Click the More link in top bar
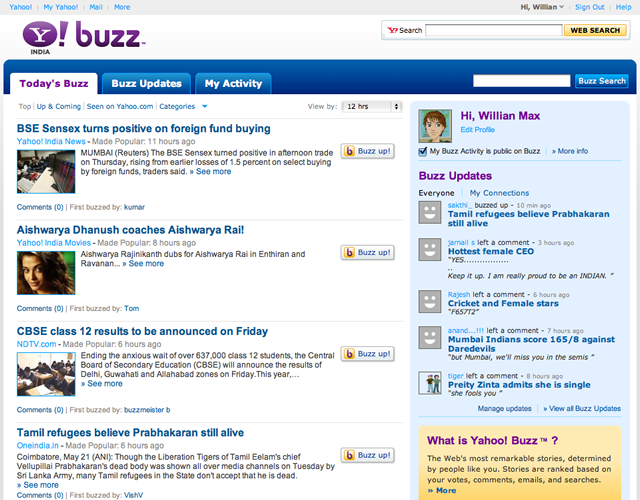The width and height of the screenshot is (640, 500). point(122,7)
